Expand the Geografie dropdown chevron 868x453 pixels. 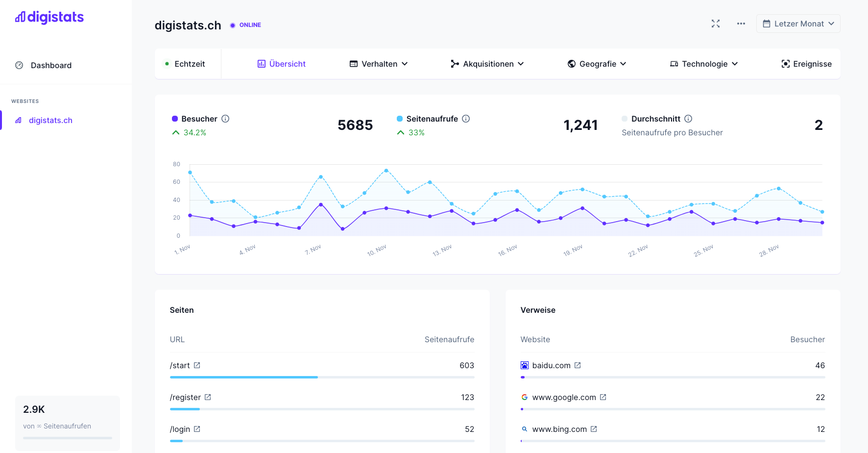[623, 64]
